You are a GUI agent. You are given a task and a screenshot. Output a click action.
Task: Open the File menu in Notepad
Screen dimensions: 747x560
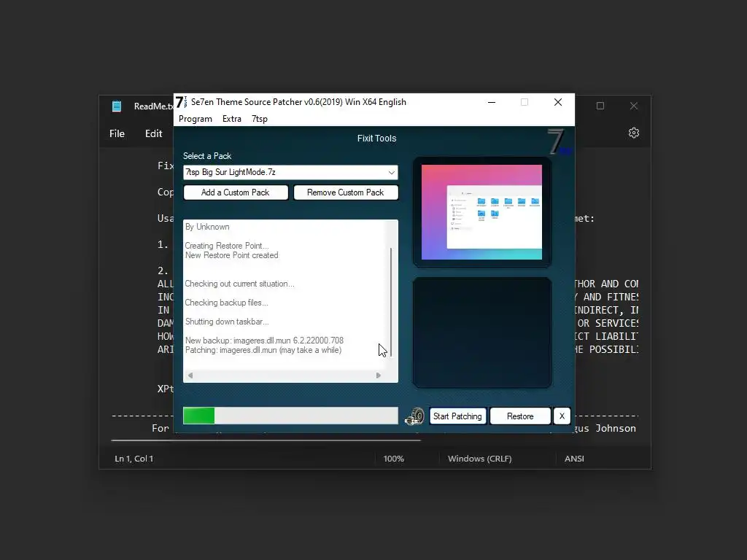[117, 134]
